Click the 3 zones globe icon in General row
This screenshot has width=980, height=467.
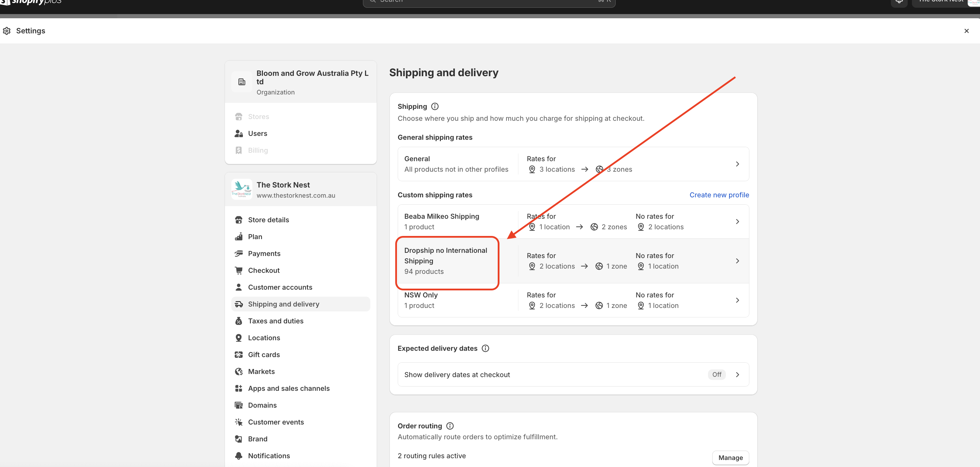599,169
